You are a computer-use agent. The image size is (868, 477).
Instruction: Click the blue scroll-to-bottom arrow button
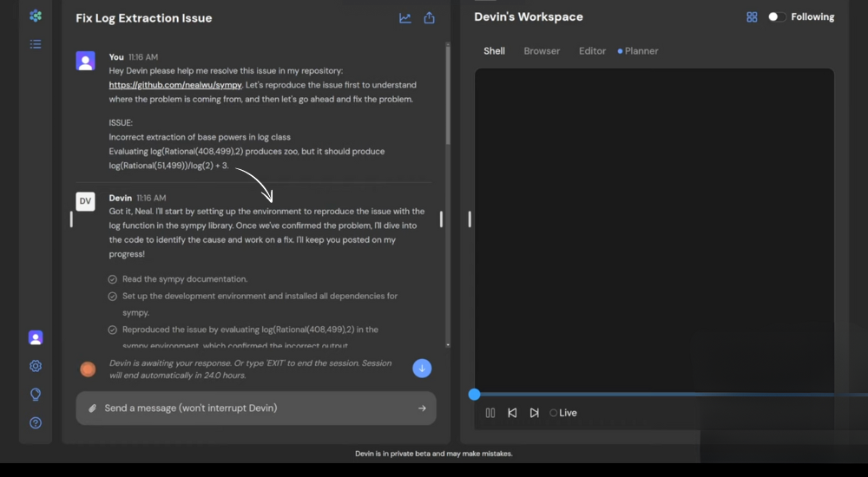point(422,369)
